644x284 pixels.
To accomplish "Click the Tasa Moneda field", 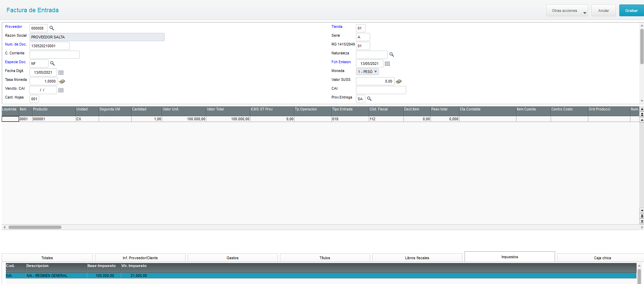I will (x=44, y=81).
